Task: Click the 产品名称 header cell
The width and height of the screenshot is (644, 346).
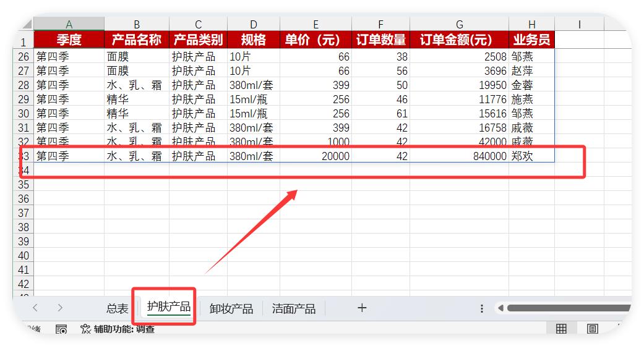Action: (x=137, y=40)
